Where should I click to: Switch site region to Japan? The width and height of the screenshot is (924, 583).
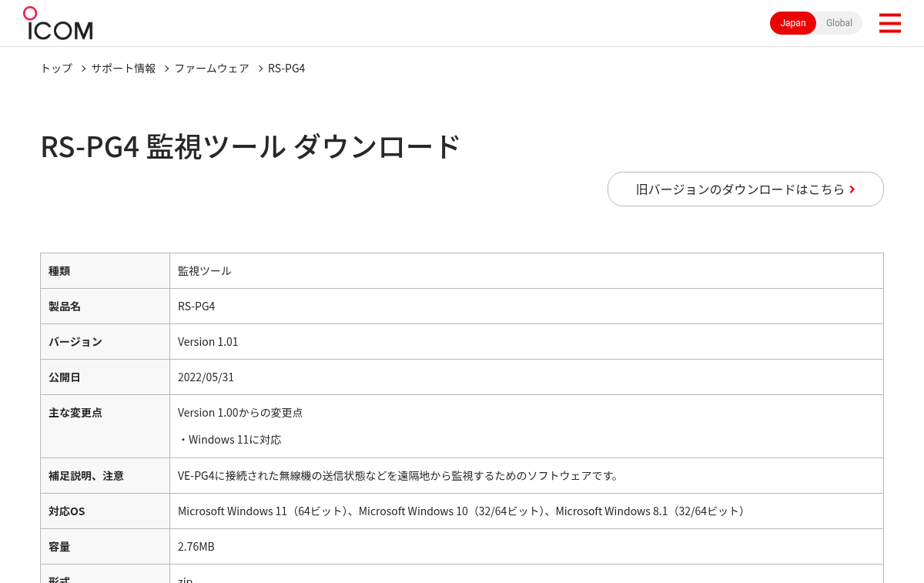coord(793,23)
